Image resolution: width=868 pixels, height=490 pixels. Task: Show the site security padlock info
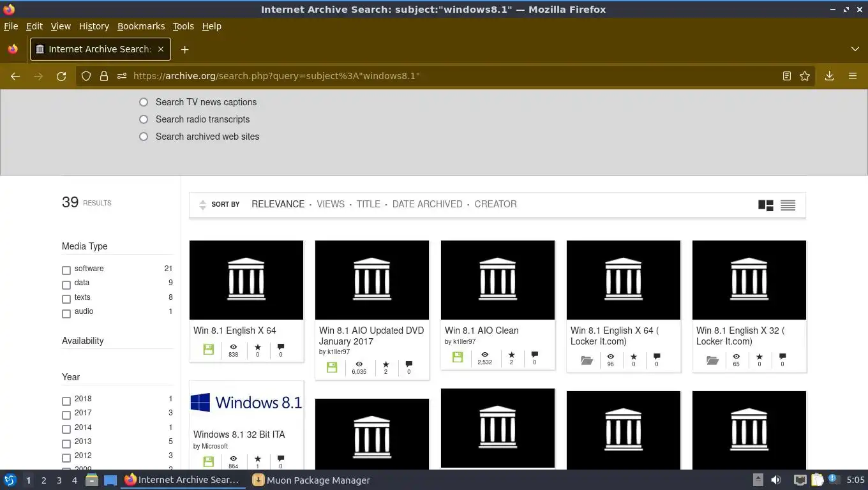[x=104, y=76]
